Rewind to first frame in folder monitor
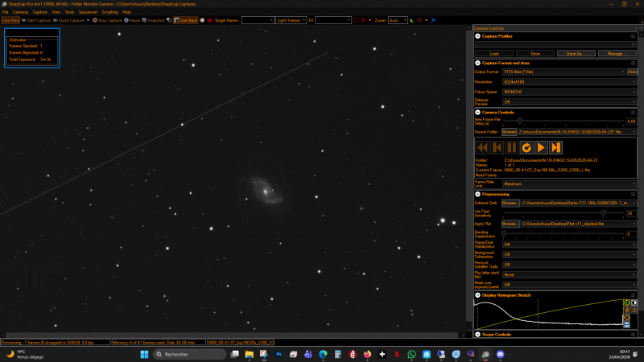 pyautogui.click(x=482, y=147)
